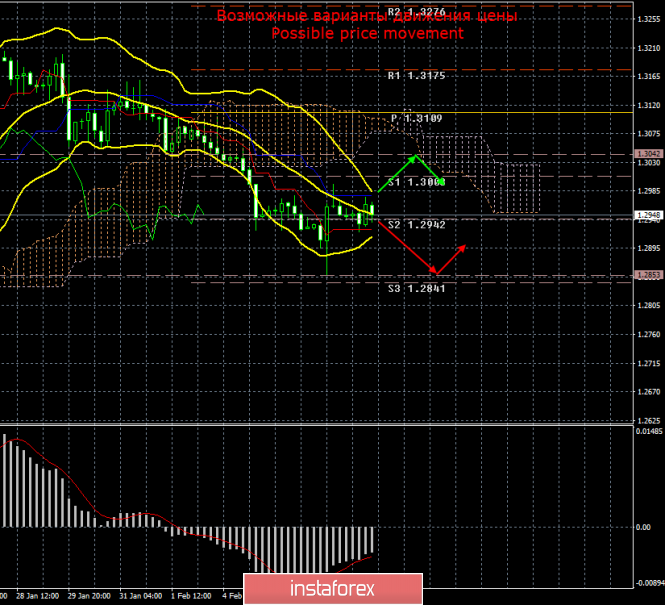Click the 28 Jan 12:00 time label
Viewport: 665px width, 605px height.
37,596
